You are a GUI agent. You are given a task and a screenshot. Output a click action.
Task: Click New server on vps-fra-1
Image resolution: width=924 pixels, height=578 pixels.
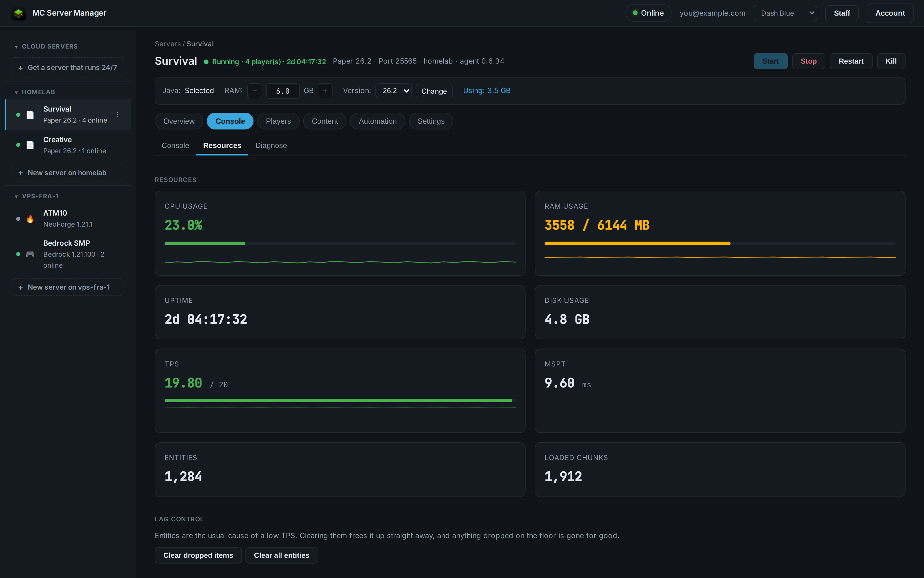point(68,287)
